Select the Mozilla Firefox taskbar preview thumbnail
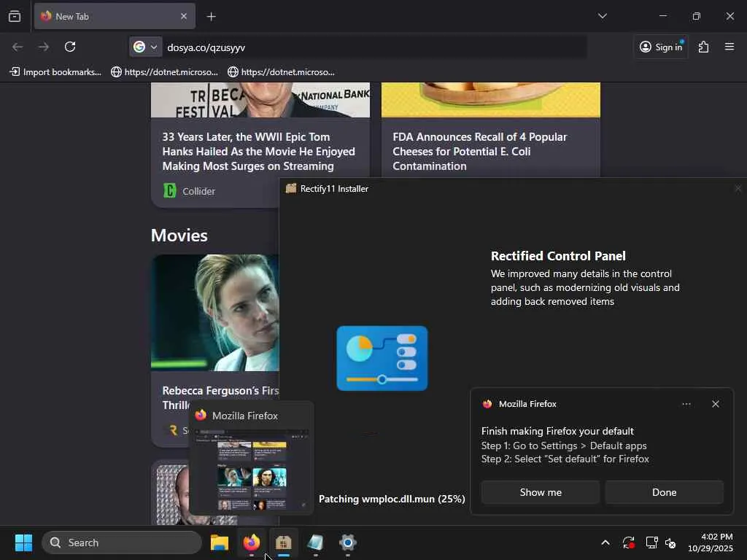 pos(252,469)
